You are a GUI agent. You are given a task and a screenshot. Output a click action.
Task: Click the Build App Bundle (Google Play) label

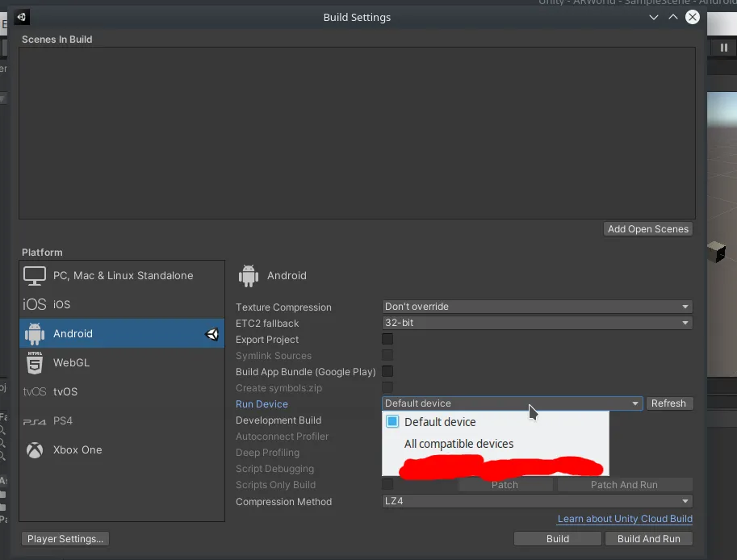(x=306, y=372)
